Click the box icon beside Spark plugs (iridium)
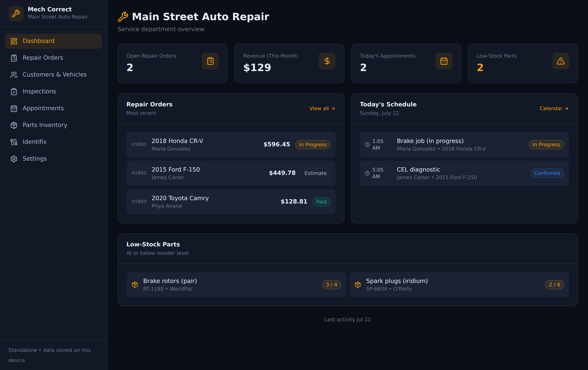The height and width of the screenshot is (370, 588). click(x=358, y=285)
